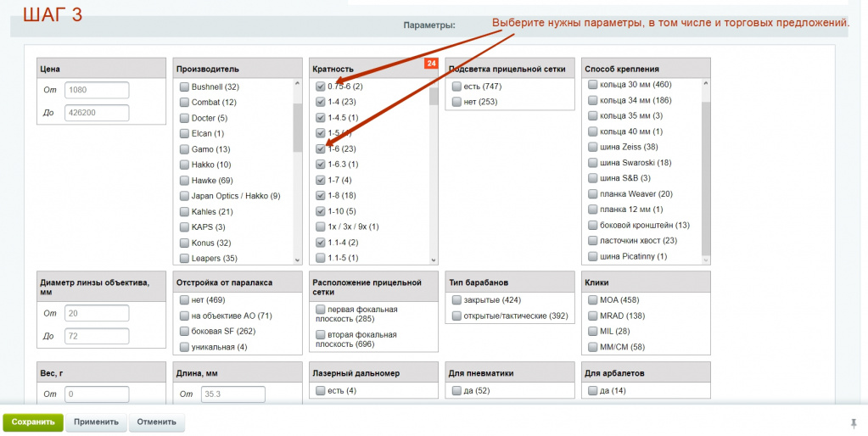The width and height of the screenshot is (868, 436).
Task: Check the Konus (32) option
Action: [x=184, y=243]
